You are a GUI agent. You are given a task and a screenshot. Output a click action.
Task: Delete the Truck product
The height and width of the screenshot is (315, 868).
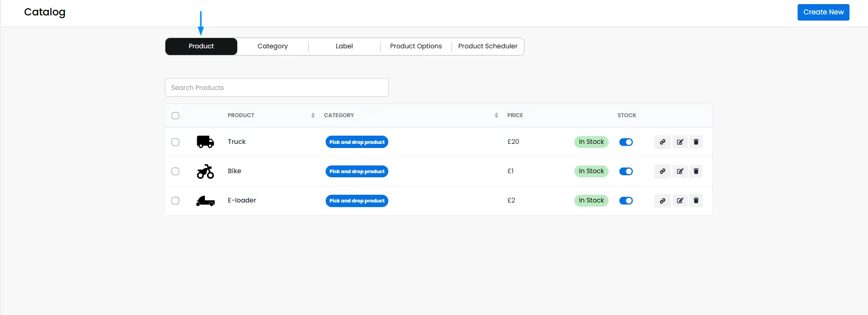pyautogui.click(x=696, y=142)
